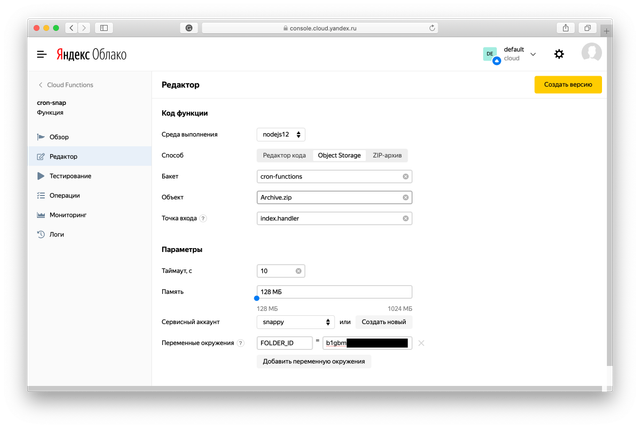The height and width of the screenshot is (428, 640).
Task: Clear the index.handler entry point field
Action: click(405, 218)
